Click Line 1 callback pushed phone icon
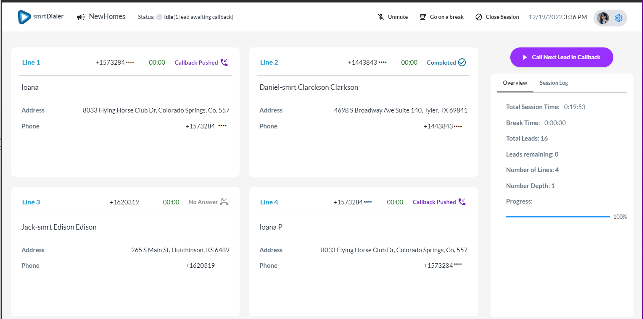This screenshot has width=644, height=319. click(224, 63)
